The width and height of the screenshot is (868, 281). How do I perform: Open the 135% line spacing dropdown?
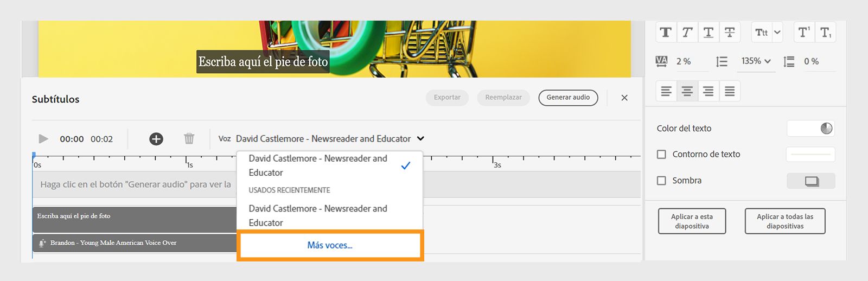(x=756, y=61)
